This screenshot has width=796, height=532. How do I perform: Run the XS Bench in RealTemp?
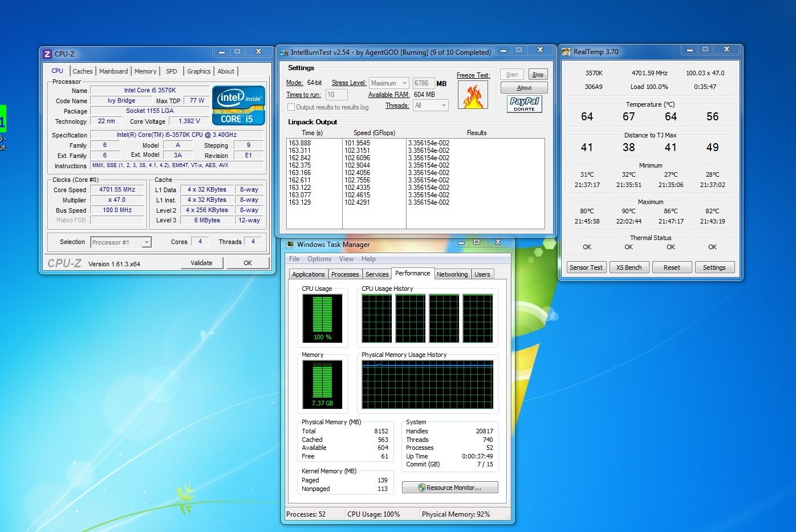629,267
